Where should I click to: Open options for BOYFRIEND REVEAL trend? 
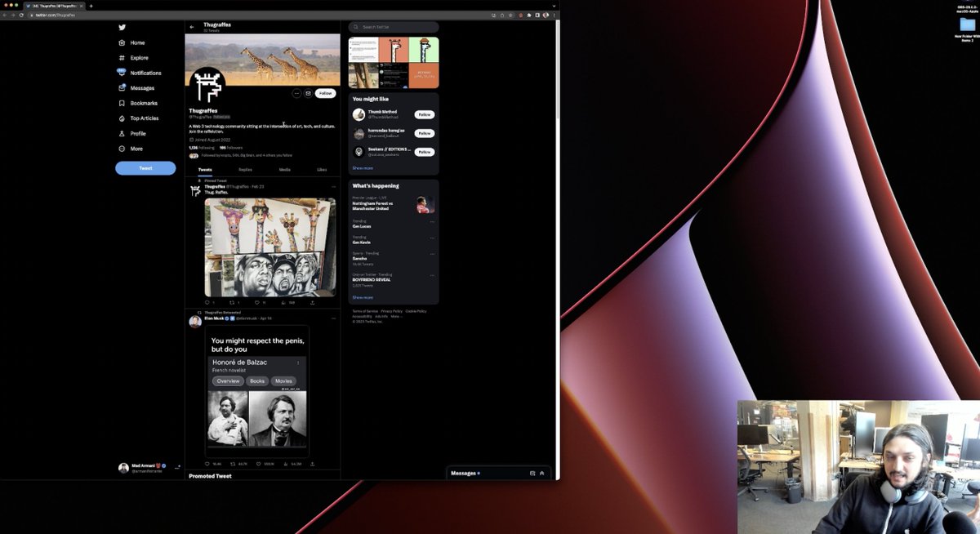pos(432,274)
